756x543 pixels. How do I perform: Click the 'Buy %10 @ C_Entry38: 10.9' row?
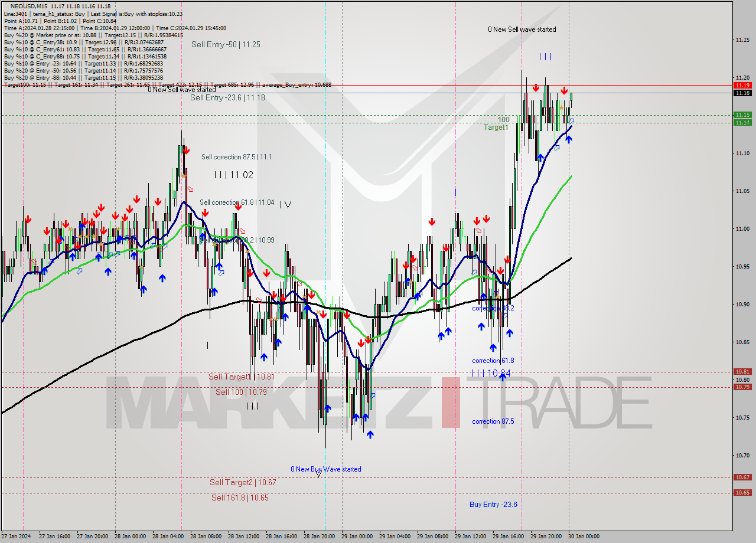(83, 42)
